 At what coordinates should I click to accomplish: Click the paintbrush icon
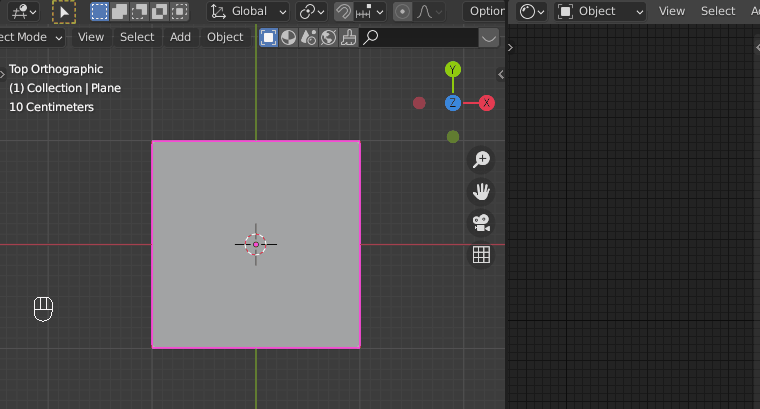point(348,37)
